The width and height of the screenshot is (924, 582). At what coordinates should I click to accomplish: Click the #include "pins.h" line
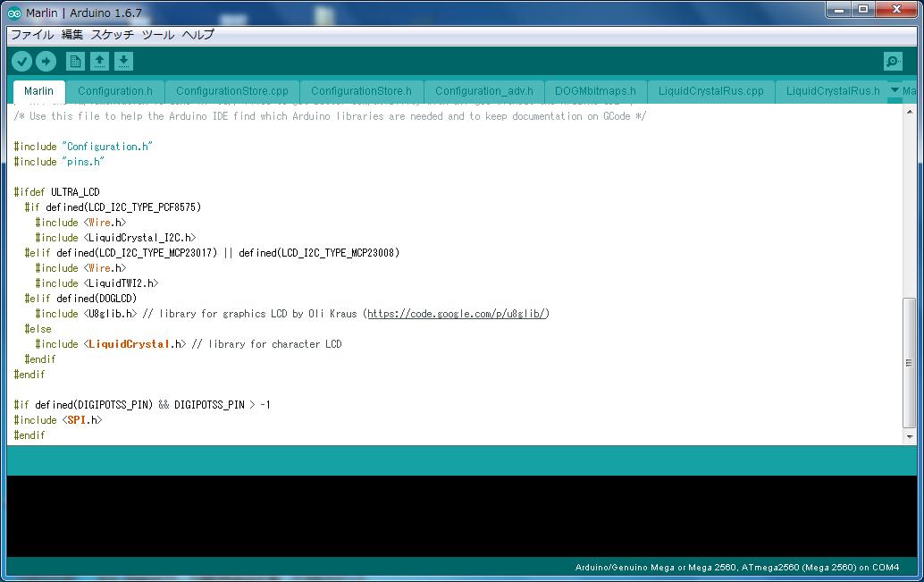click(59, 162)
